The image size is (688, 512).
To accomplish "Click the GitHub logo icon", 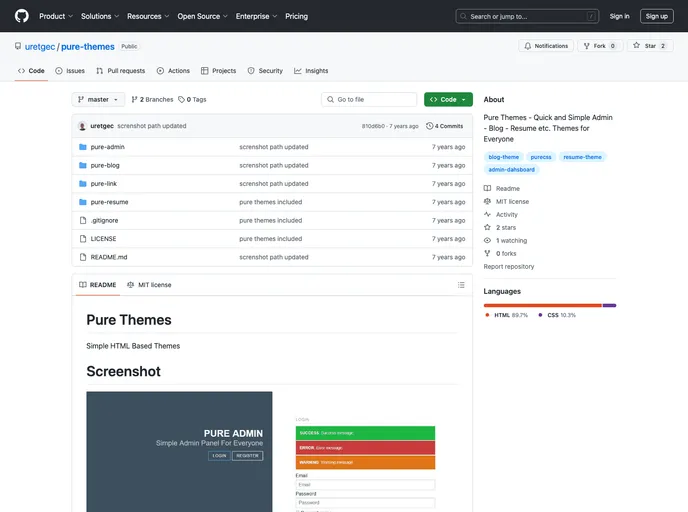I will coord(22,16).
